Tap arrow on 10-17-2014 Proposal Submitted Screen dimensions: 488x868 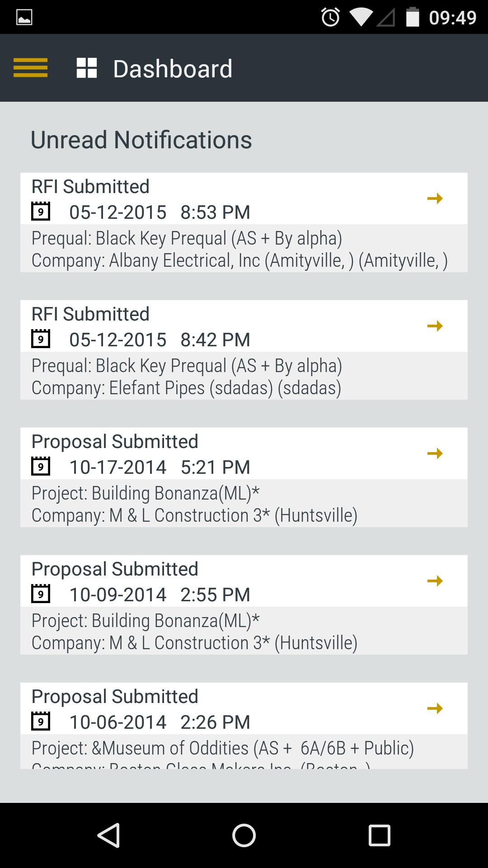pos(435,453)
